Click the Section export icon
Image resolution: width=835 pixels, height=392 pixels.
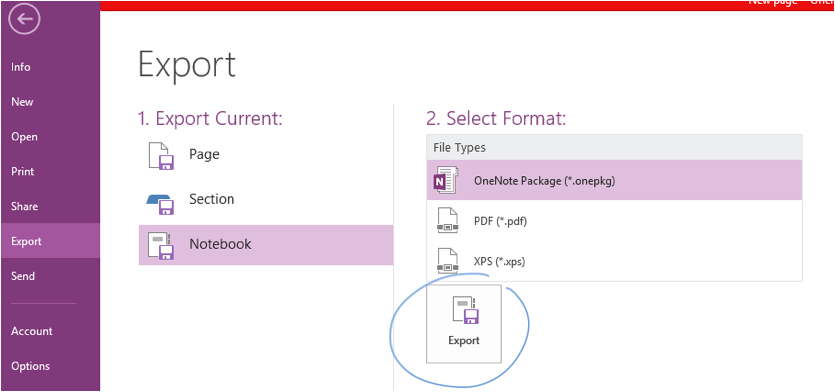tap(161, 204)
